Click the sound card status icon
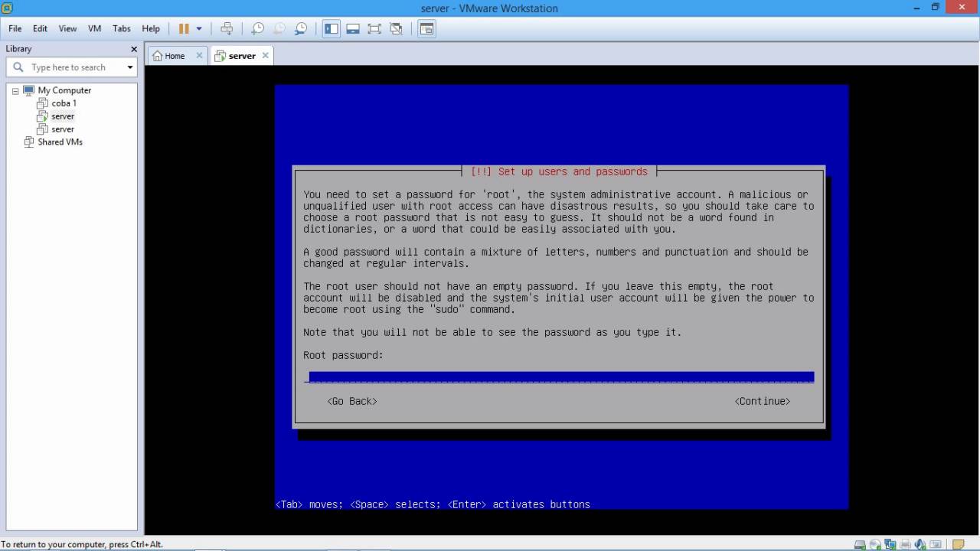The height and width of the screenshot is (551, 980). tap(920, 544)
